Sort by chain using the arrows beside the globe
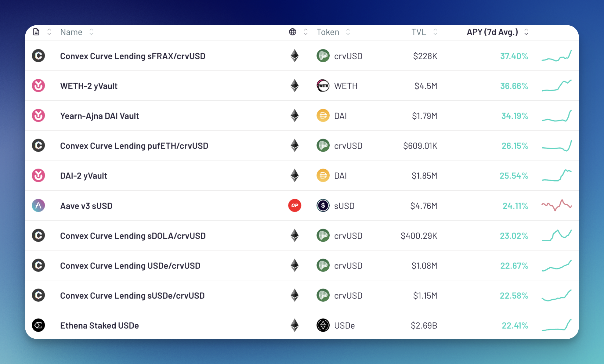Screen dimensions: 604x364 306,32
